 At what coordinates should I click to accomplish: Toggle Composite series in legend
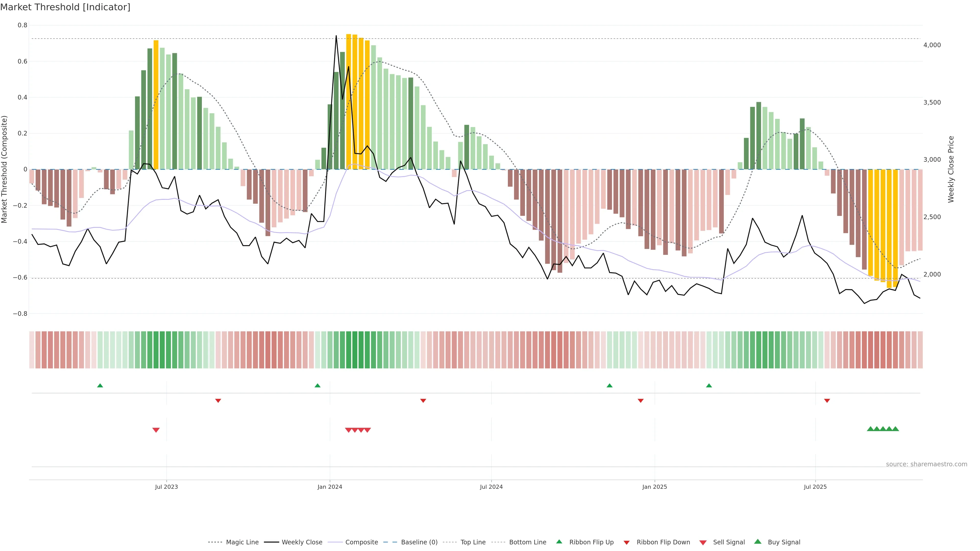point(361,542)
